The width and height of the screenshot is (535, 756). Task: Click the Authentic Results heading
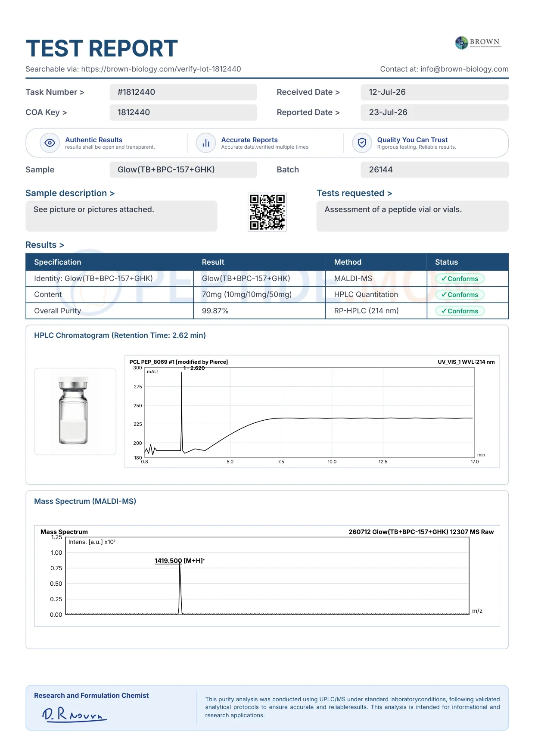point(93,140)
